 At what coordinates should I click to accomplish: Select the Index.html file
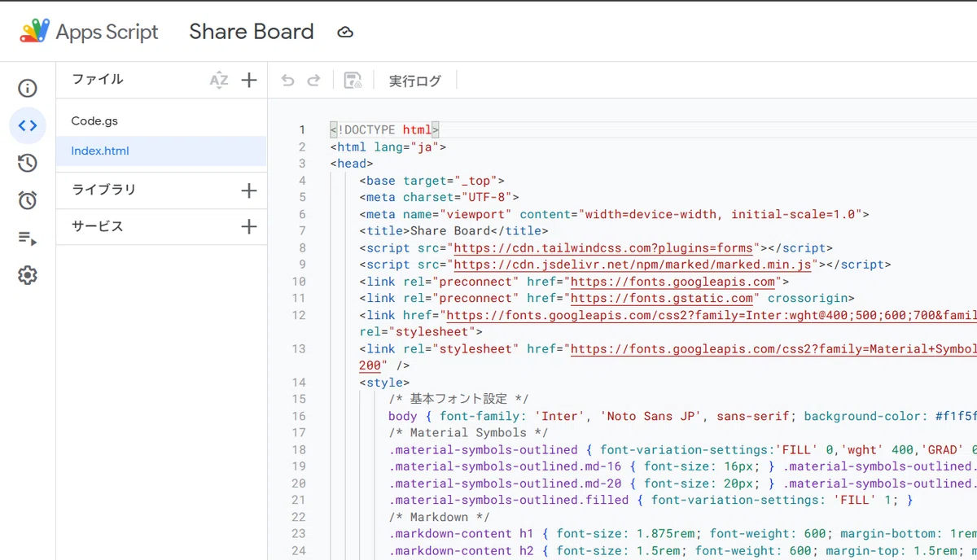(161, 151)
